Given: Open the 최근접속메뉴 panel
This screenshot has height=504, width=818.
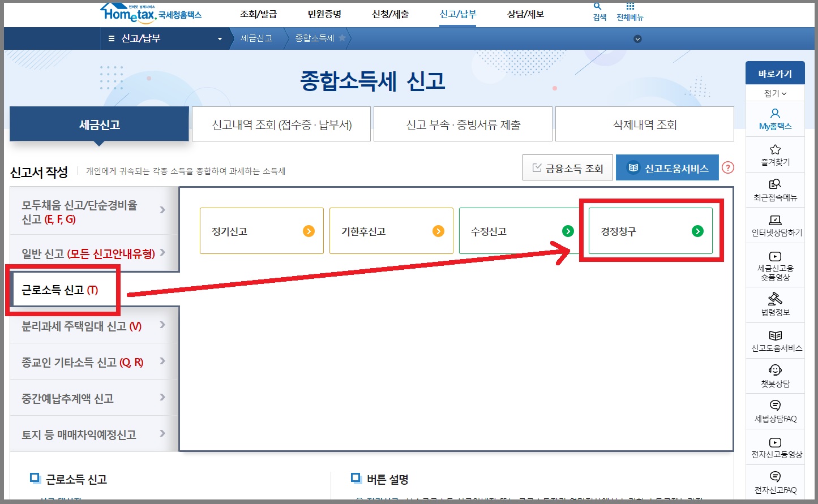Looking at the screenshot, I should (x=775, y=191).
